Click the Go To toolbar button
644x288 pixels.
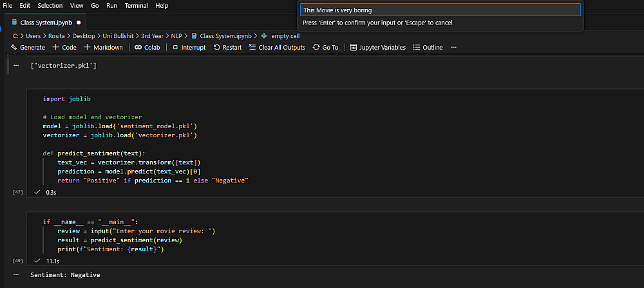pos(325,48)
